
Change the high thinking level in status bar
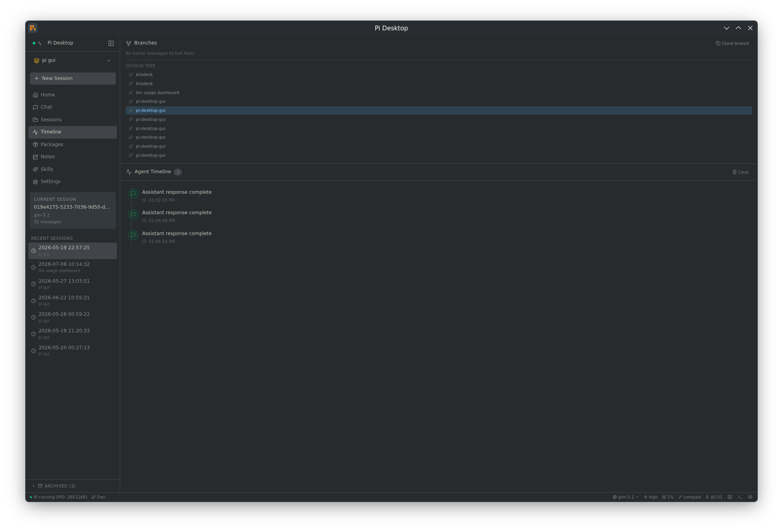[651, 497]
